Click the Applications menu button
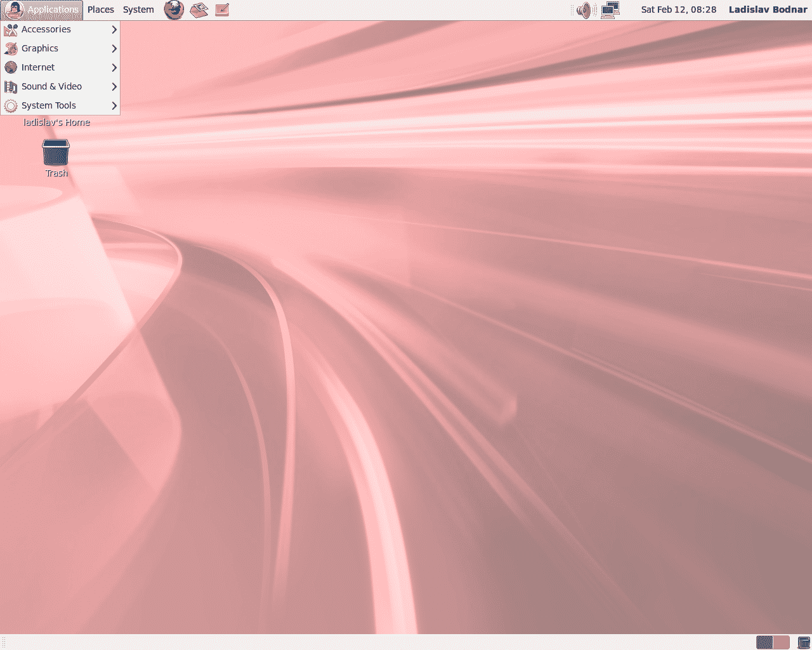812x650 pixels. click(42, 10)
